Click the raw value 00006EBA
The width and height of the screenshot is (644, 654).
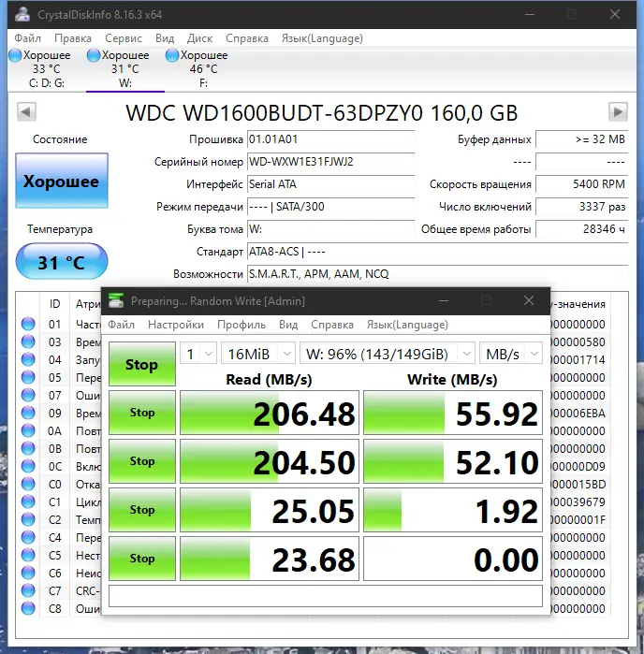coord(578,413)
